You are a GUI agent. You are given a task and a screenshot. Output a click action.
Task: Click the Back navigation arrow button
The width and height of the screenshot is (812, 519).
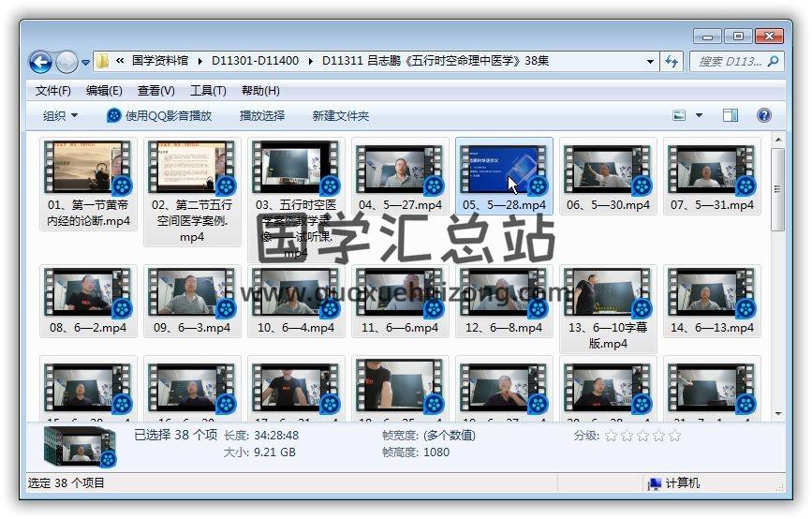pos(40,63)
